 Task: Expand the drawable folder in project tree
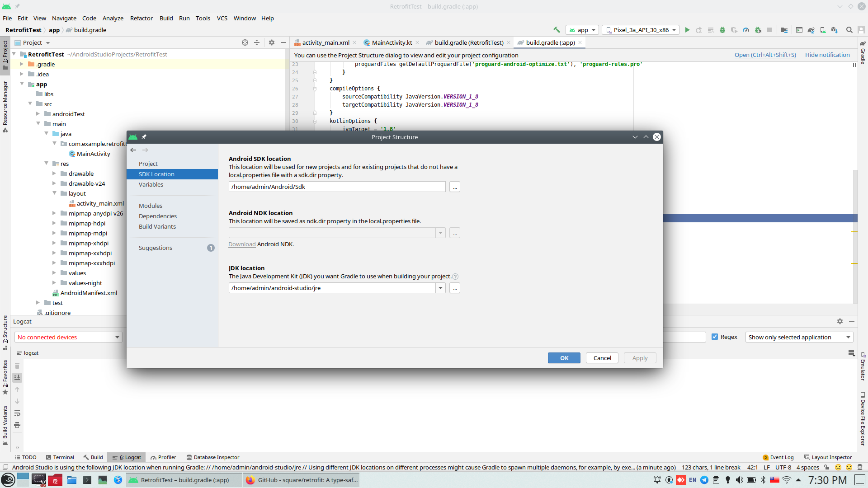tap(54, 174)
